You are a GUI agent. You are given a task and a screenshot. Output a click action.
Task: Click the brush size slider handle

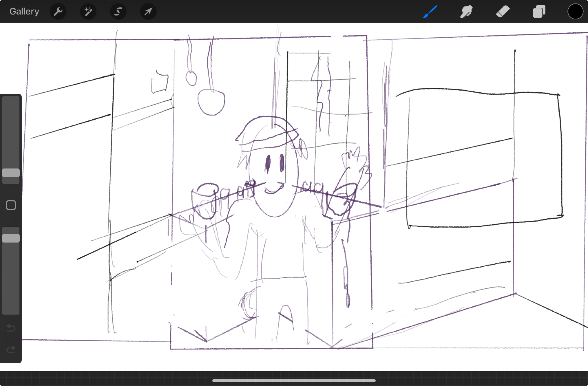pos(11,173)
